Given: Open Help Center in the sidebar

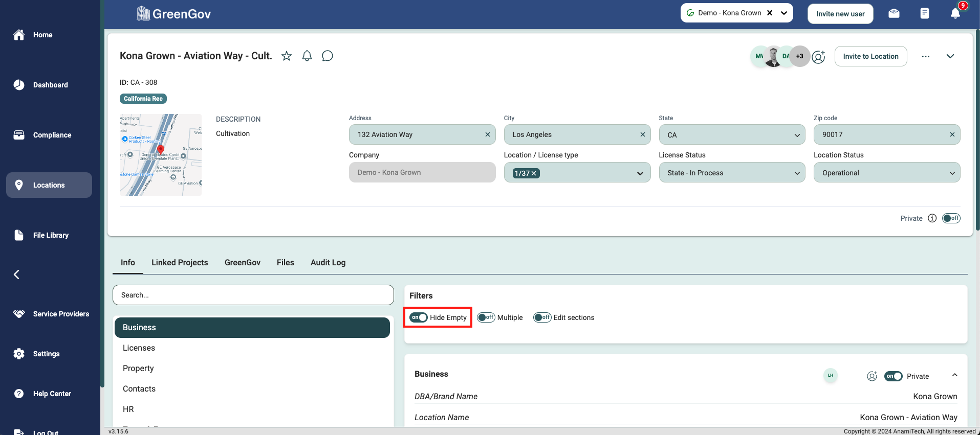Looking at the screenshot, I should (x=42, y=394).
